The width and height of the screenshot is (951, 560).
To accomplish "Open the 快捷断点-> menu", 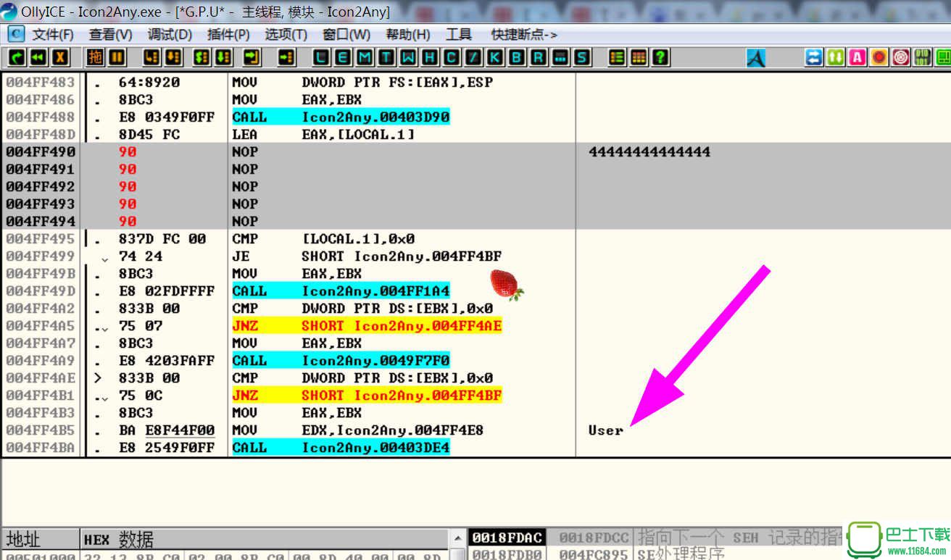I will [525, 35].
